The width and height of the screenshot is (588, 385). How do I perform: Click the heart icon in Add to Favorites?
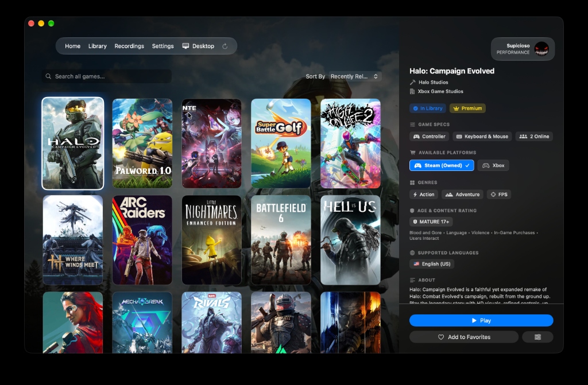click(441, 337)
